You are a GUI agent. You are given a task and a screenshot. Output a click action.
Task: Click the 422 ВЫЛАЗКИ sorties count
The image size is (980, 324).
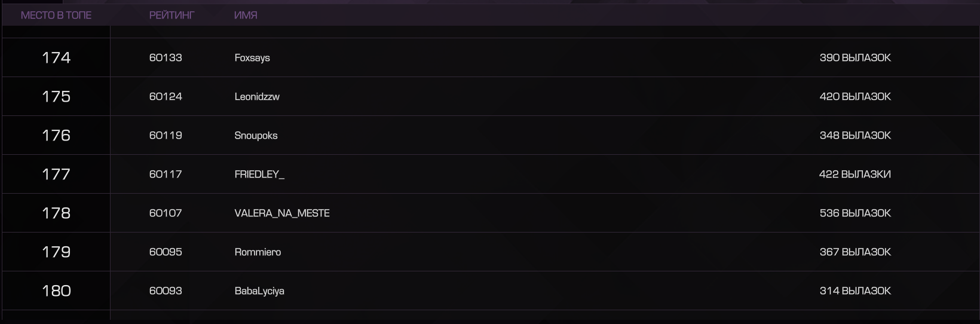tap(855, 174)
